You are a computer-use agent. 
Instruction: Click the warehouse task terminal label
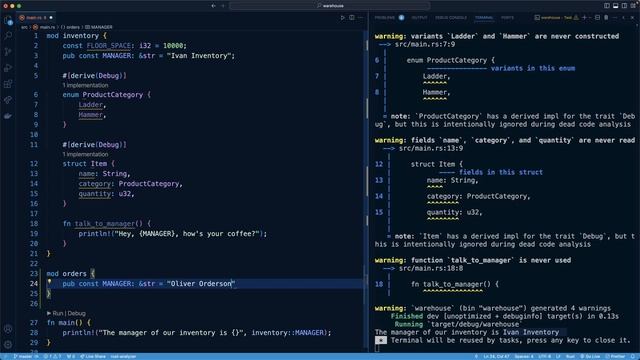click(x=556, y=18)
